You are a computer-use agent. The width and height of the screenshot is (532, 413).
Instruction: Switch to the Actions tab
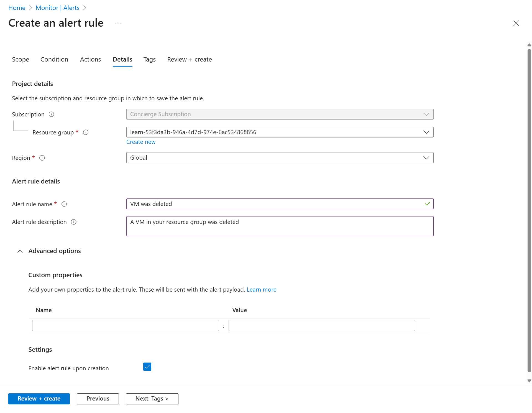pos(90,59)
